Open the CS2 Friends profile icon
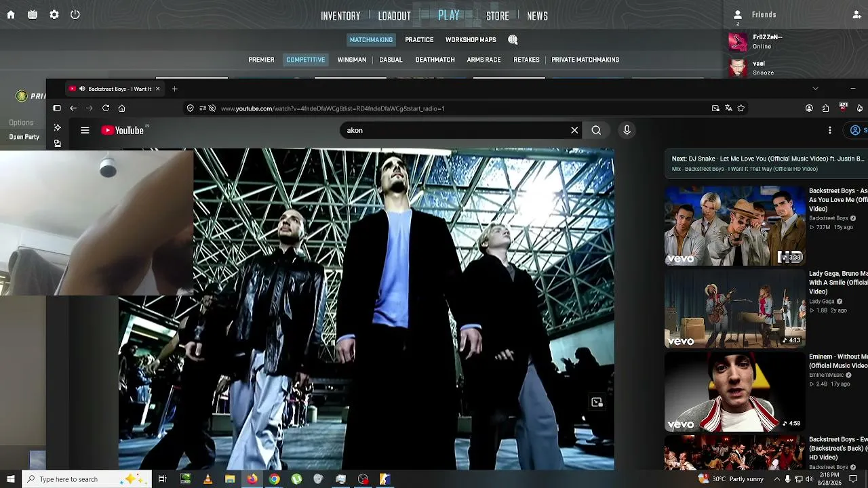The height and width of the screenshot is (488, 868). coord(738,15)
